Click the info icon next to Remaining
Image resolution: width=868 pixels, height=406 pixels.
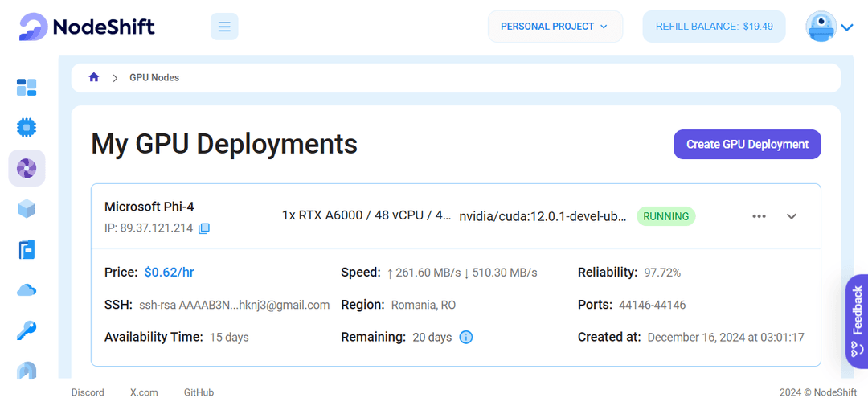tap(466, 338)
